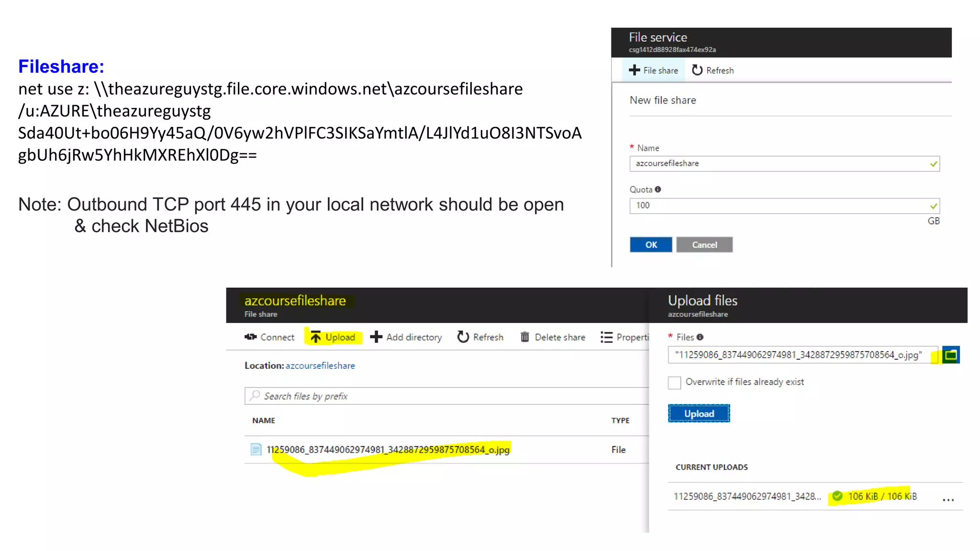Click the Search files by prefix box

[446, 396]
